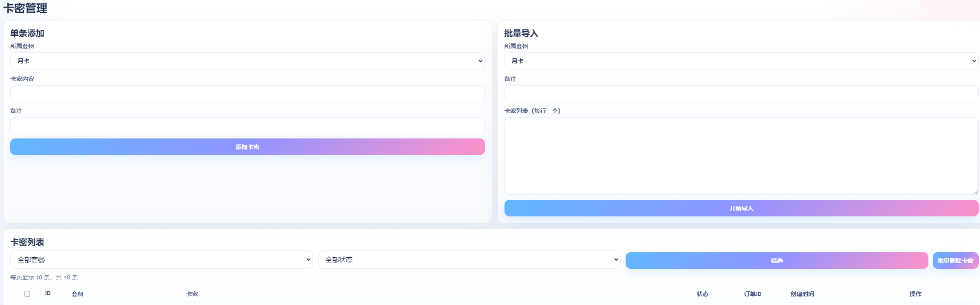The width and height of the screenshot is (980, 305).
Task: Click the ID column header
Action: click(48, 293)
